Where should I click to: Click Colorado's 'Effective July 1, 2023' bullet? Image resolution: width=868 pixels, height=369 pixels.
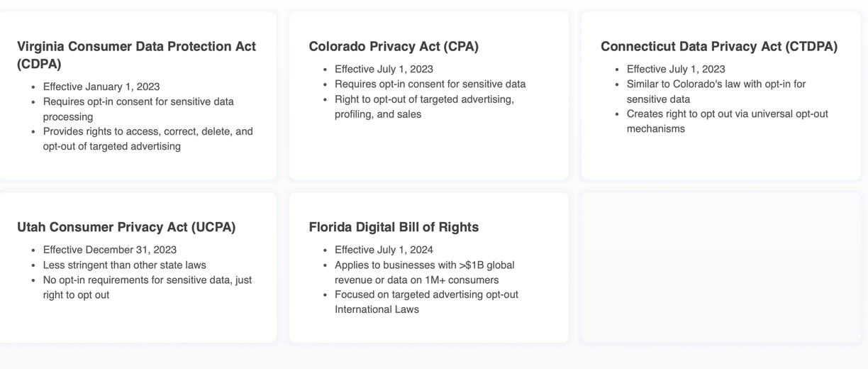click(384, 69)
